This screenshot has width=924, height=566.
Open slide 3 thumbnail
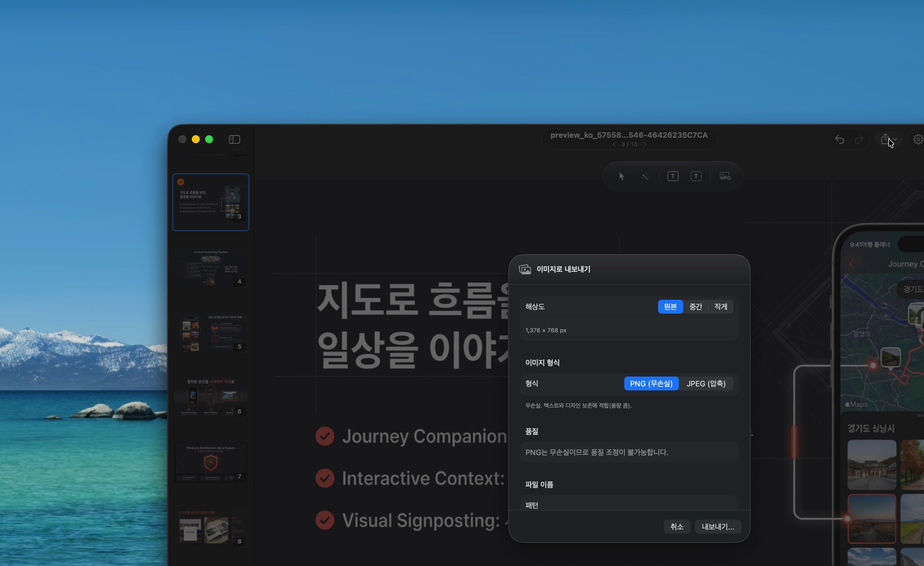pyautogui.click(x=211, y=202)
